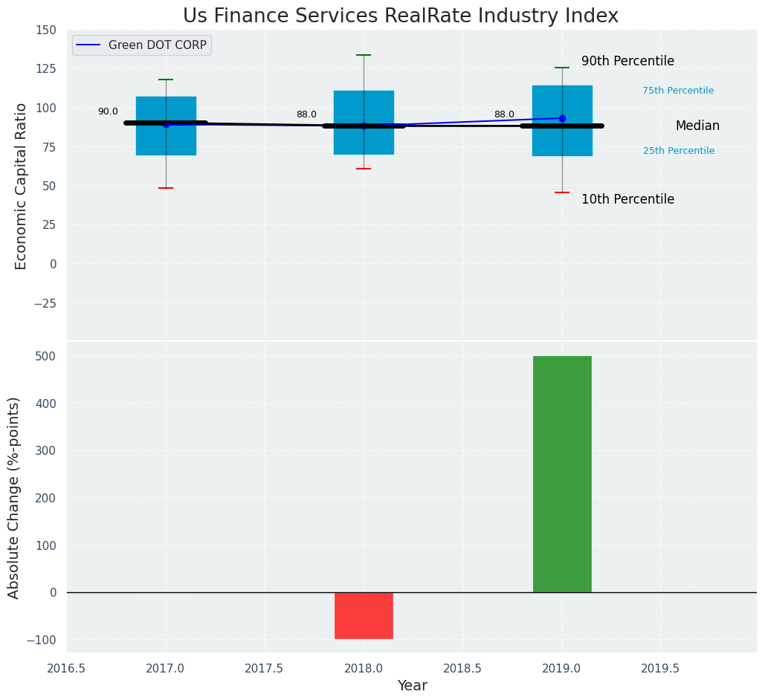The image size is (765, 700).
Task: Click the 10th Percentile annotation label
Action: tap(627, 200)
